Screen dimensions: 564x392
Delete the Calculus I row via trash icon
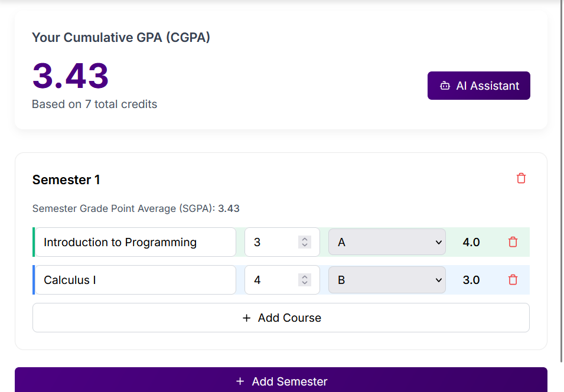512,280
